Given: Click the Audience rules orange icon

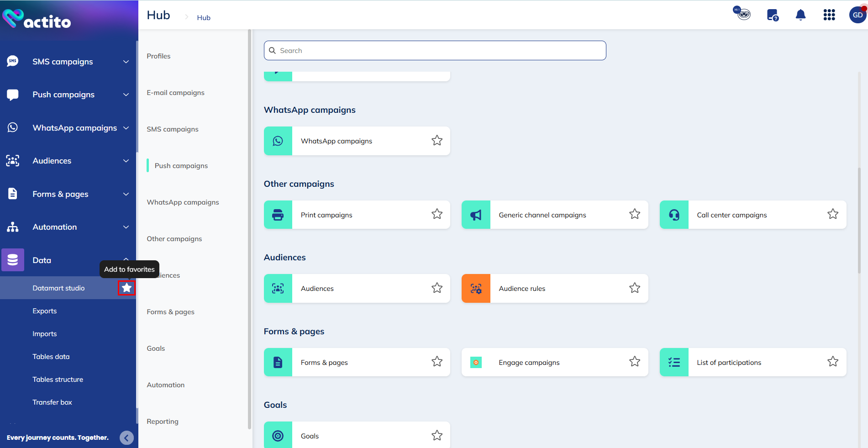Looking at the screenshot, I should pyautogui.click(x=476, y=289).
